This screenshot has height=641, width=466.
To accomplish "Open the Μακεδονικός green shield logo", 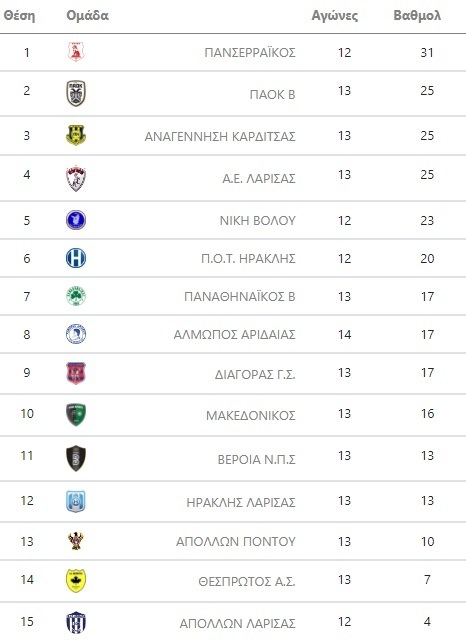I will (76, 415).
